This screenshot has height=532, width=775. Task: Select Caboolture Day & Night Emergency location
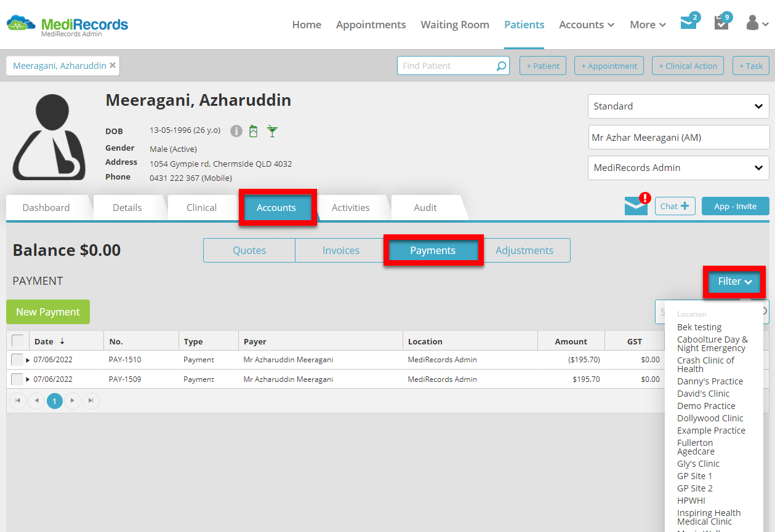[712, 344]
